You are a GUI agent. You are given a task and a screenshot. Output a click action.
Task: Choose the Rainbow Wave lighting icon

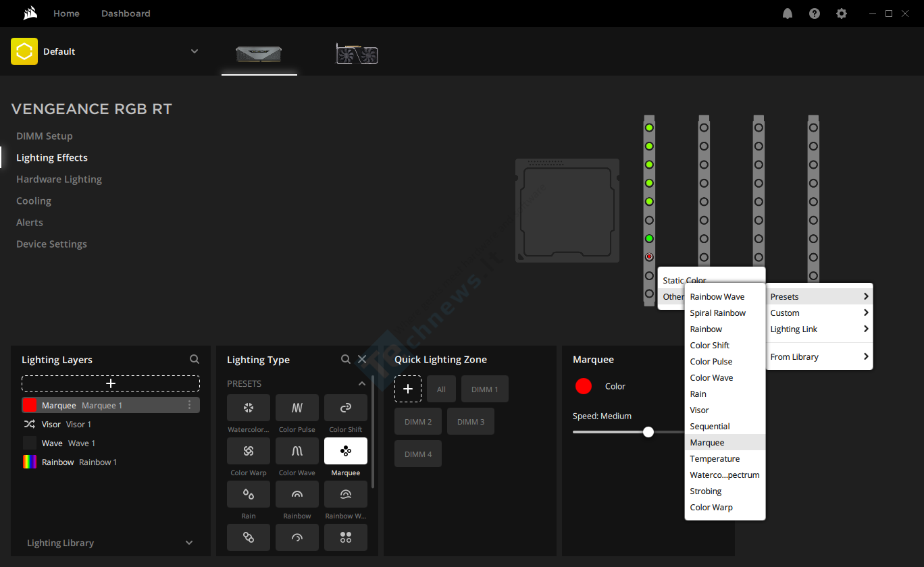pyautogui.click(x=346, y=494)
